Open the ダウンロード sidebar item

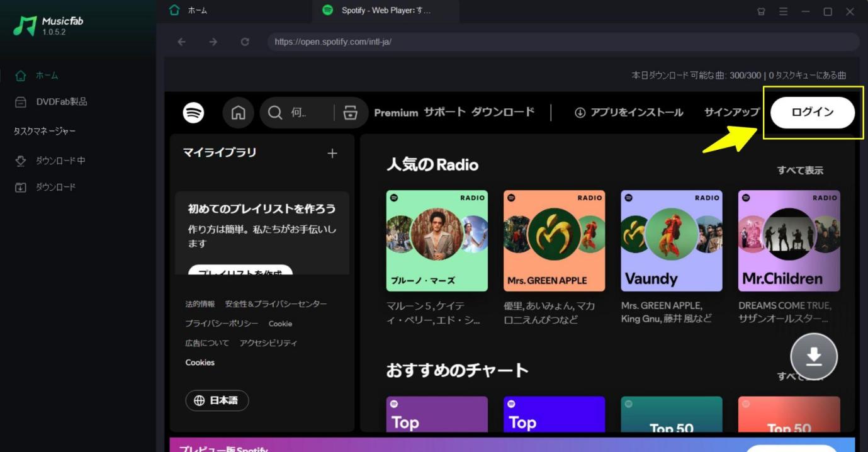[x=45, y=188]
